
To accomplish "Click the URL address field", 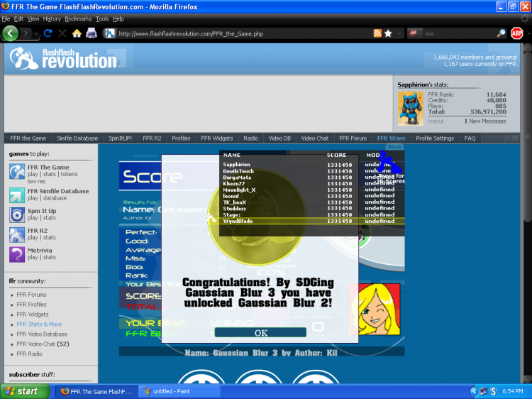I will coord(244,33).
